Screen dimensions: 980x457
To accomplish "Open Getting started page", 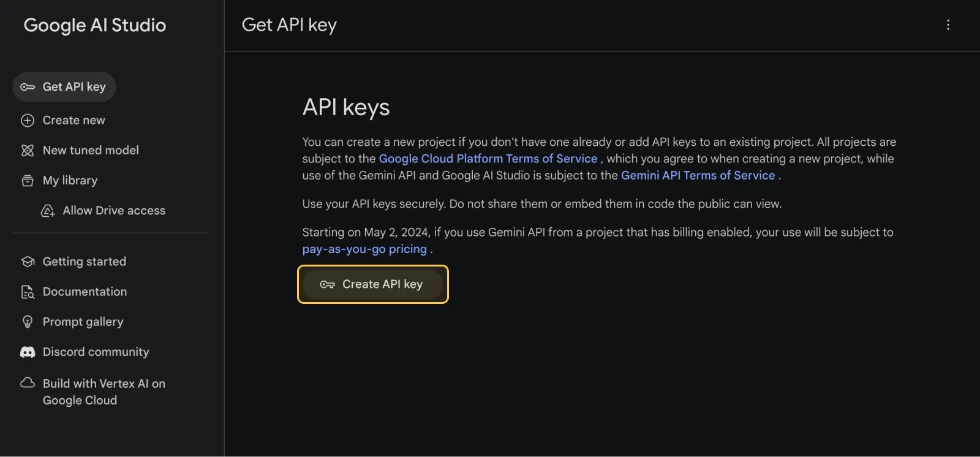I will [73, 262].
